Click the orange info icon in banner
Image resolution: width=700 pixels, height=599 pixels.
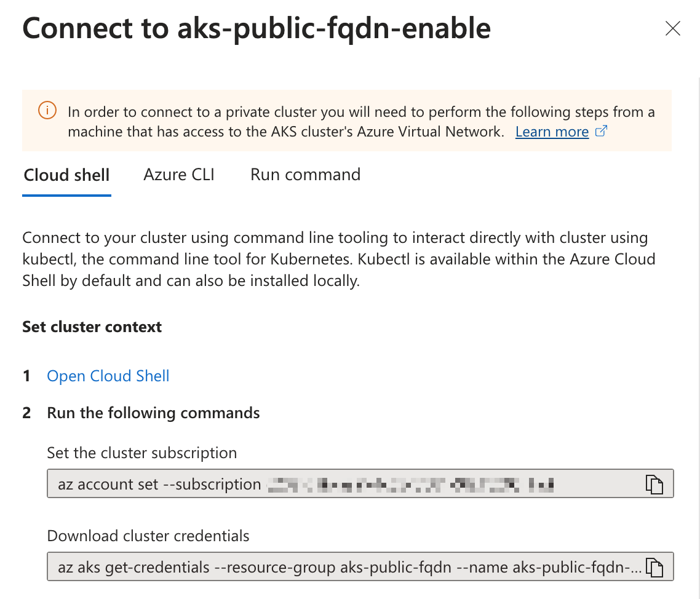point(47,111)
